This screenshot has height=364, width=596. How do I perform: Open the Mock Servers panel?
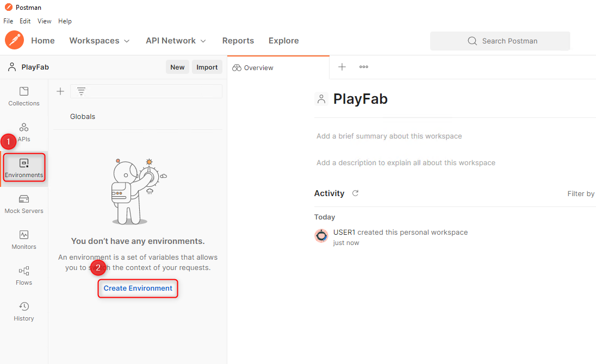pos(23,204)
